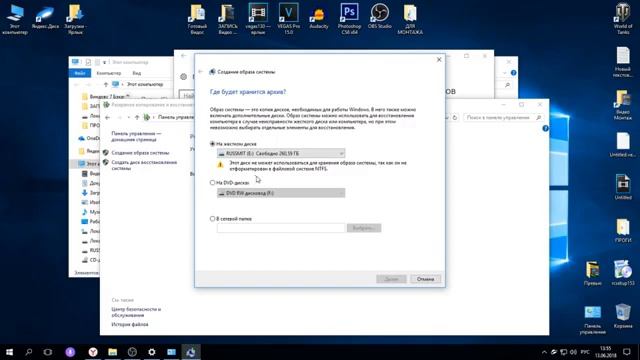Image resolution: width=640 pixels, height=360 pixels.
Task: Go back in the Control Panel window
Action: [108, 118]
